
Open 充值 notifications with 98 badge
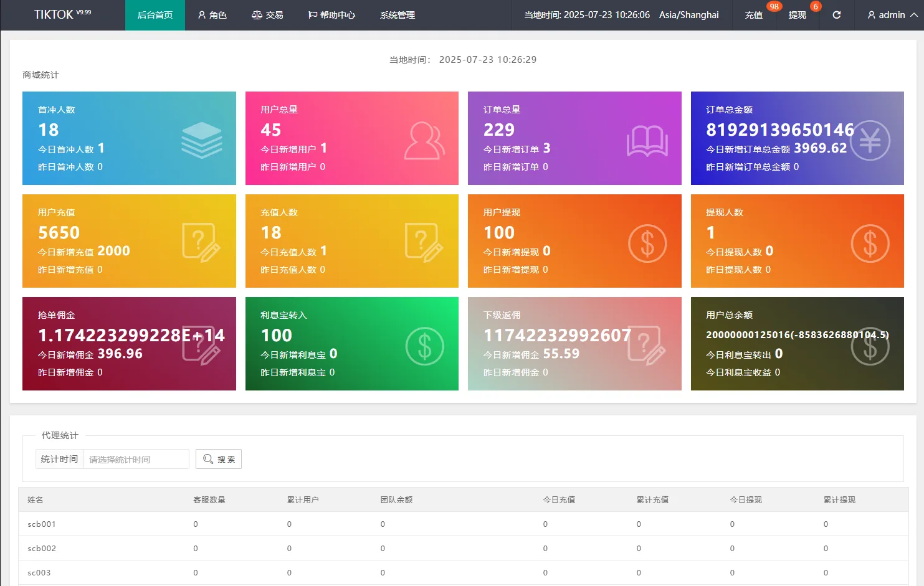(x=754, y=15)
